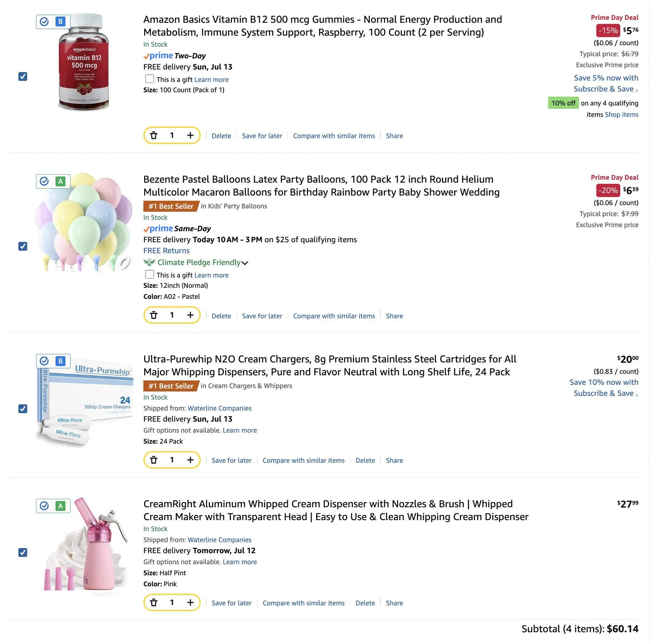The height and width of the screenshot is (644, 650).
Task: Open the Waterline Companies seller link for chargers
Action: [x=219, y=408]
